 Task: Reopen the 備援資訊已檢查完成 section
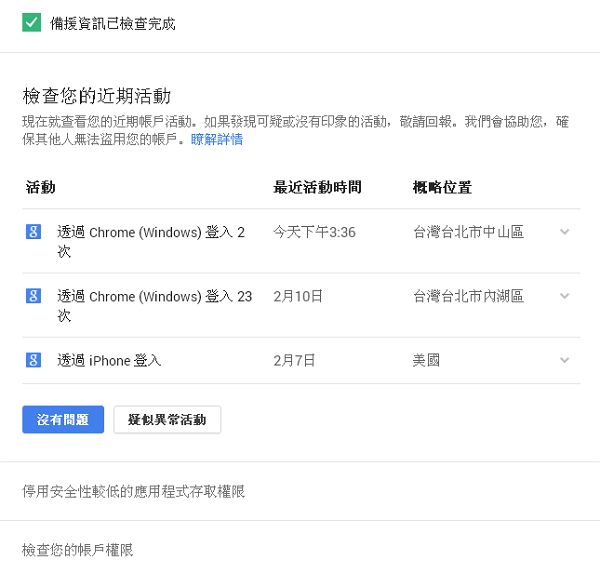[112, 24]
